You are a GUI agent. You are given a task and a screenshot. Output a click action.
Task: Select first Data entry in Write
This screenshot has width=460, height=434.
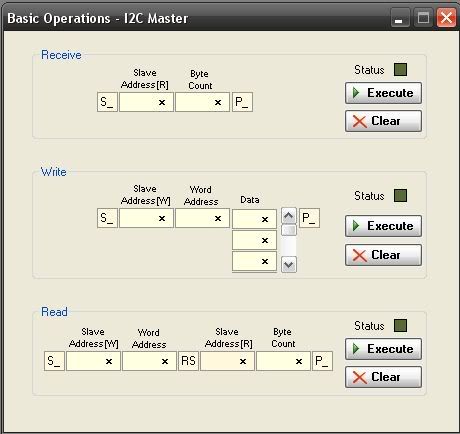point(254,219)
